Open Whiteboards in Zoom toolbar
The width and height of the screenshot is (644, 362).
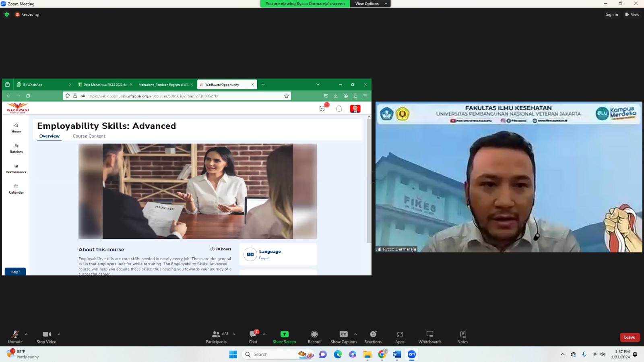pyautogui.click(x=429, y=337)
